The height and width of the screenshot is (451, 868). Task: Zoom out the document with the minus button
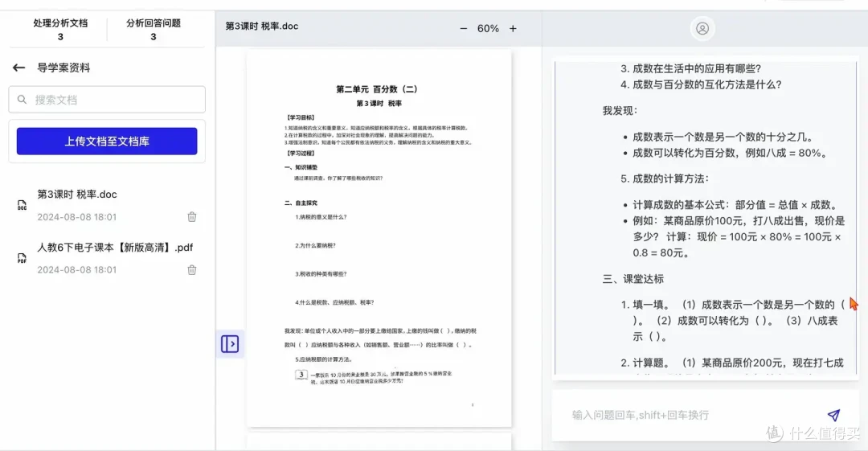[464, 28]
